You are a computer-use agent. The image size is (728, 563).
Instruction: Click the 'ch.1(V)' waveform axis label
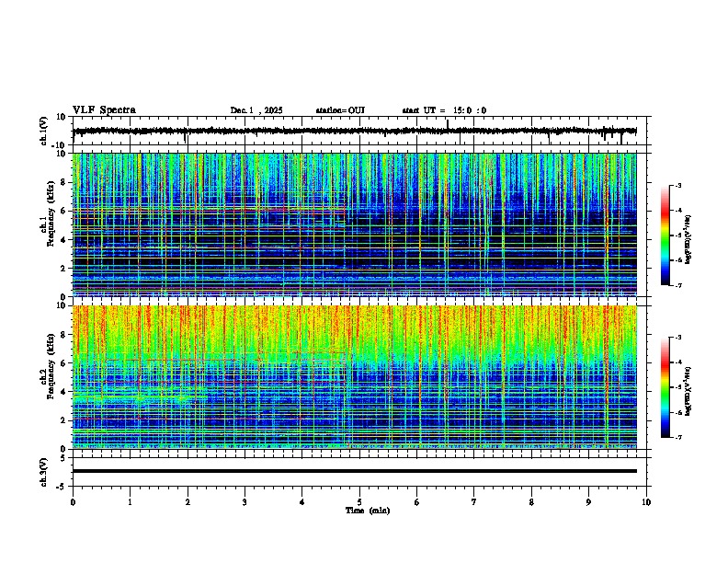tap(44, 131)
